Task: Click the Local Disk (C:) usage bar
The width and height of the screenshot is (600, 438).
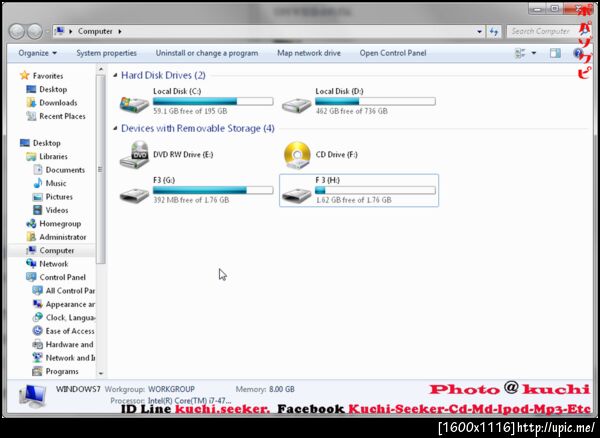Action: [x=213, y=101]
